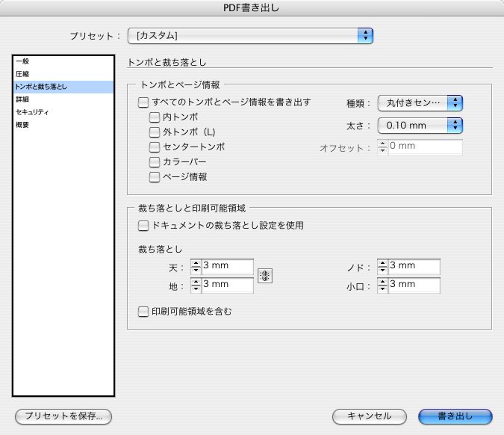The width and height of the screenshot is (504, 435).
Task: Toggle the センタートンボ checkbox
Action: [x=155, y=147]
